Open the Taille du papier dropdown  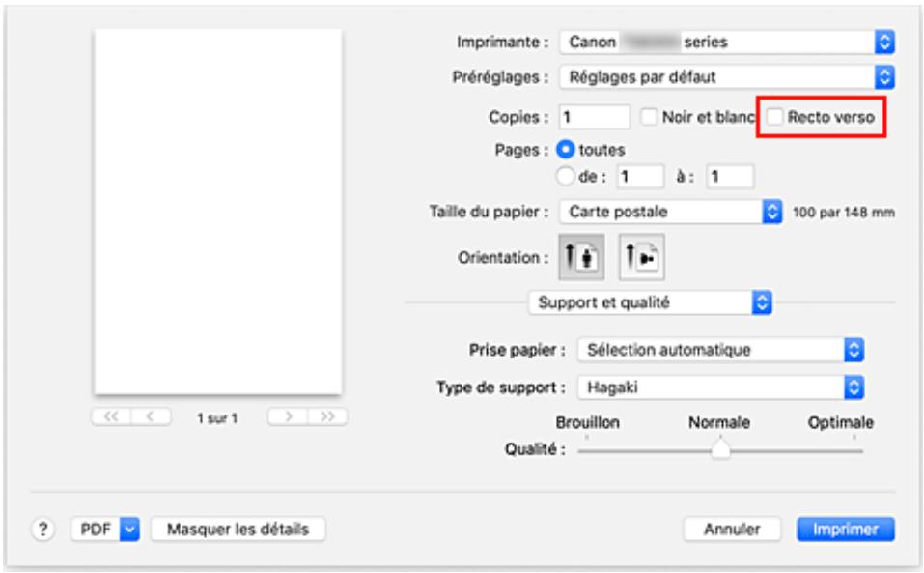671,212
